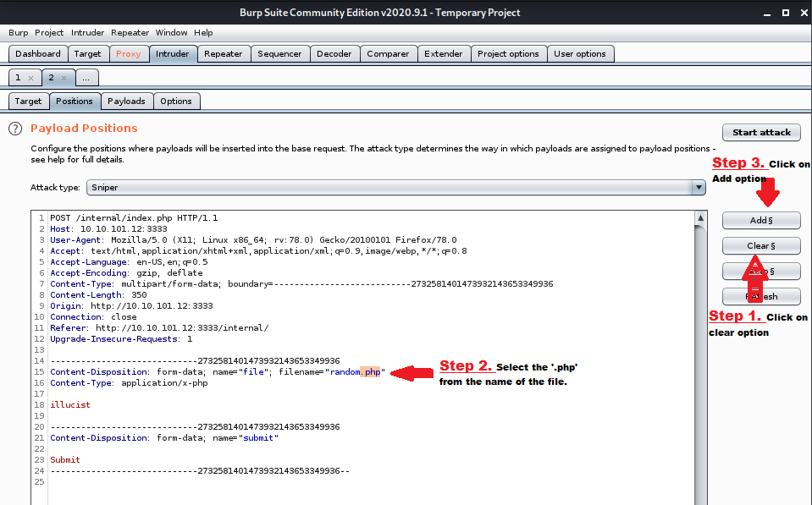812x505 pixels.
Task: Click the Referer header line
Action: pos(159,327)
